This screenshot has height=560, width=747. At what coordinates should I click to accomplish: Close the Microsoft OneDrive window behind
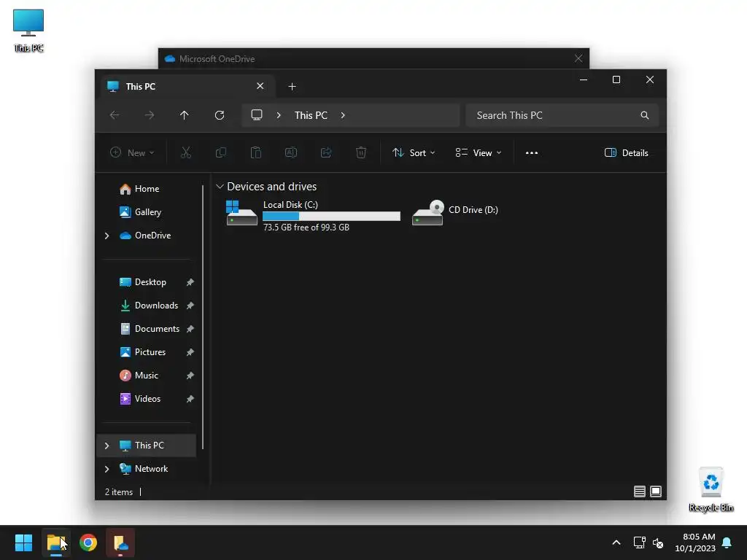(578, 58)
